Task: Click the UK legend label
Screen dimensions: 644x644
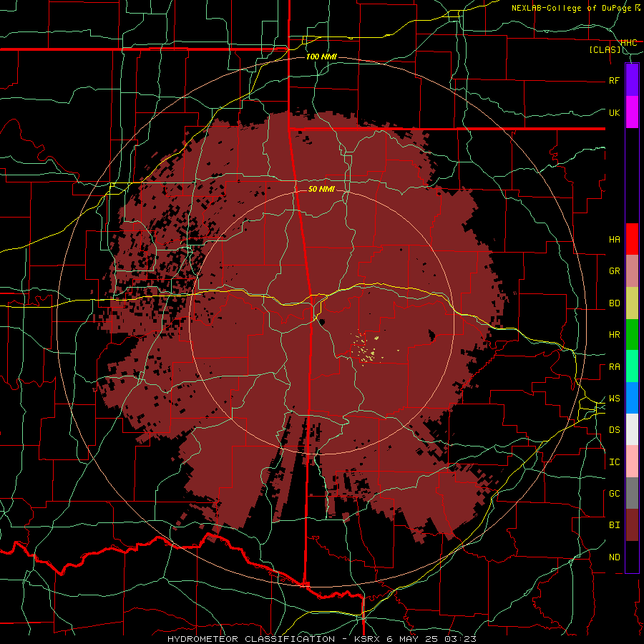Action: pyautogui.click(x=615, y=112)
